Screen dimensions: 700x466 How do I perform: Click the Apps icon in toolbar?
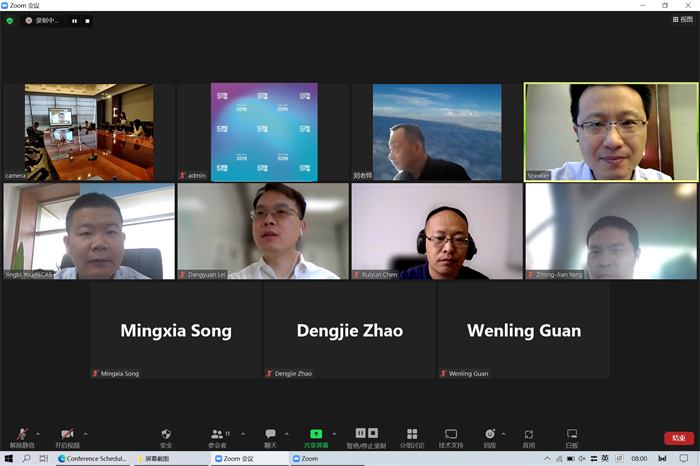coord(529,435)
